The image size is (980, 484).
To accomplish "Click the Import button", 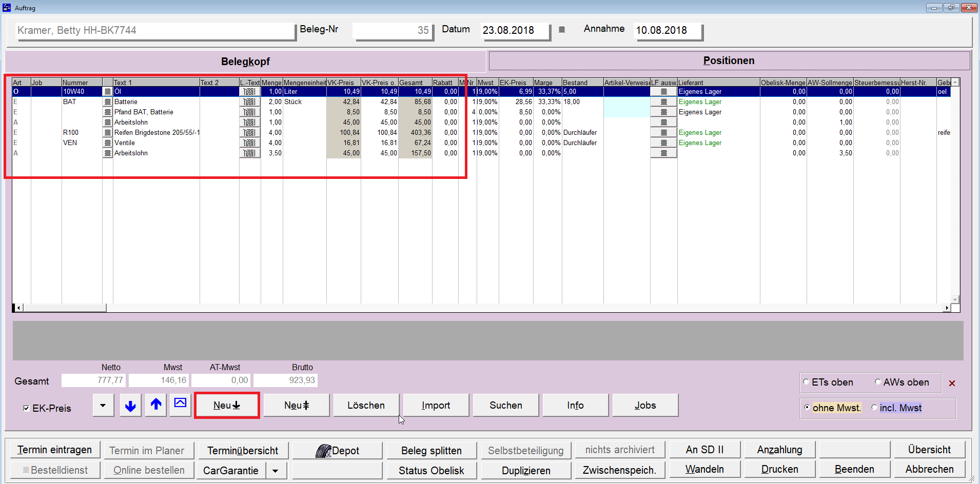I will (x=436, y=405).
